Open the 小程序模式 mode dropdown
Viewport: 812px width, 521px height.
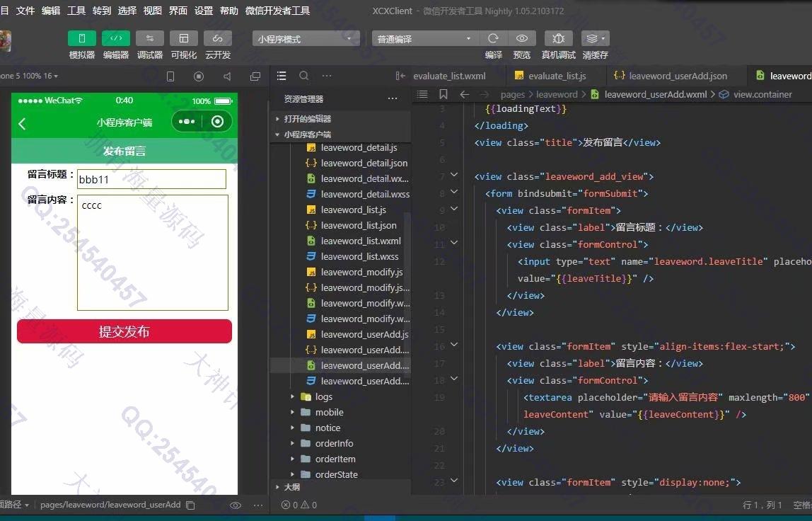click(306, 39)
